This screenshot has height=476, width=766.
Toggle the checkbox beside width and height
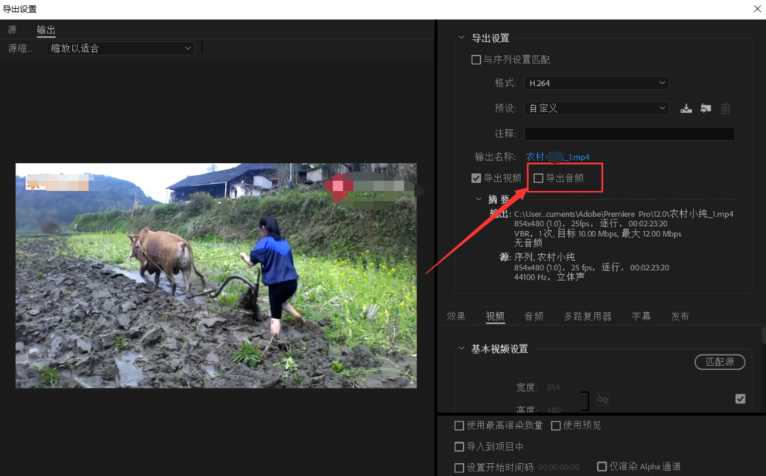pyautogui.click(x=740, y=399)
